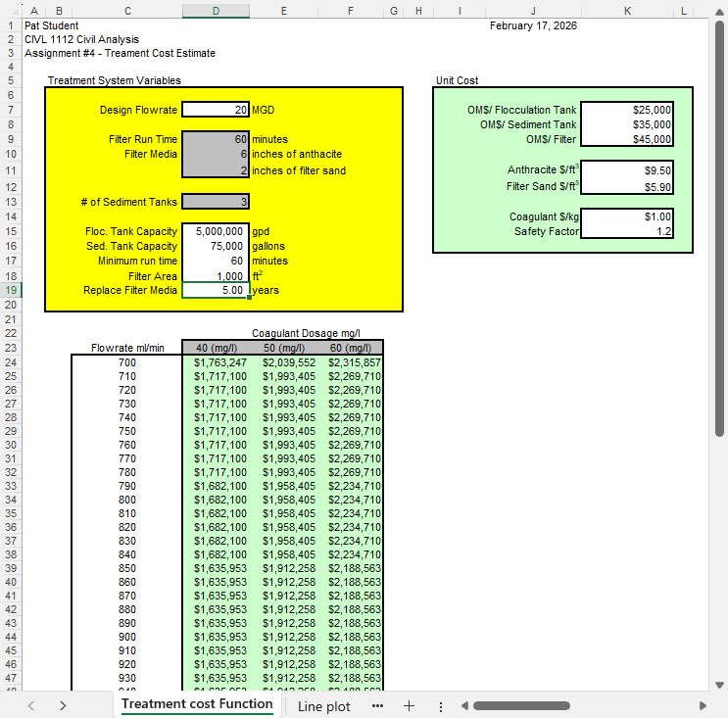Viewport: 728px width, 718px height.
Task: Select the row 19 header
Action: pos(10,290)
